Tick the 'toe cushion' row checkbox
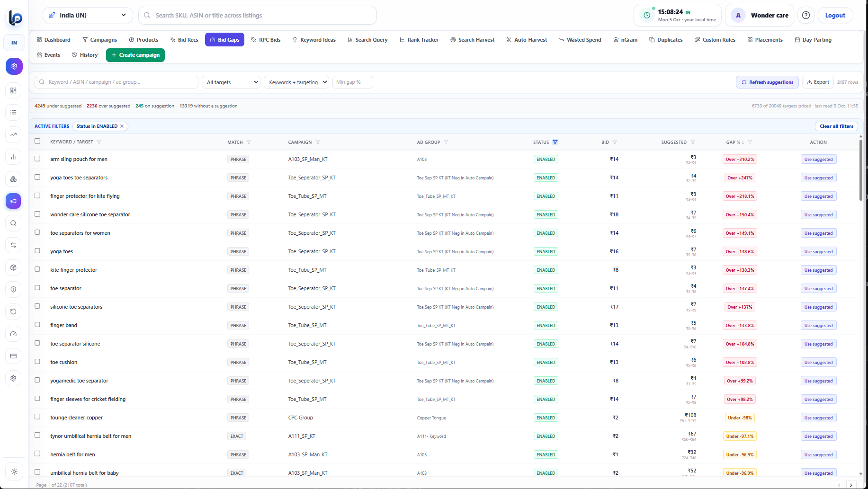The height and width of the screenshot is (489, 868). [x=37, y=362]
